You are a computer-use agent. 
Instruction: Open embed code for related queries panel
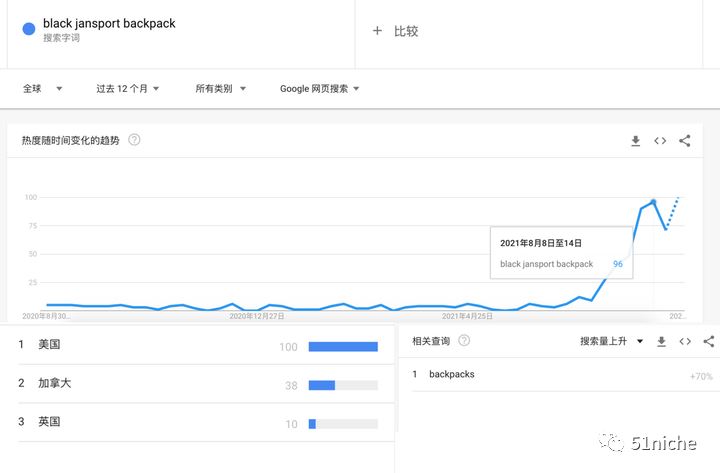[x=685, y=341]
